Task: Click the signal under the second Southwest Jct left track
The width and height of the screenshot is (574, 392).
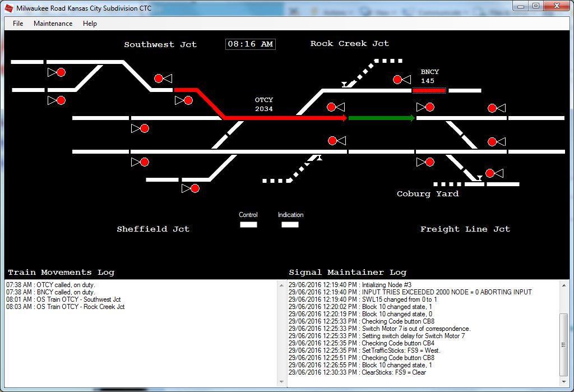Action: pos(57,100)
